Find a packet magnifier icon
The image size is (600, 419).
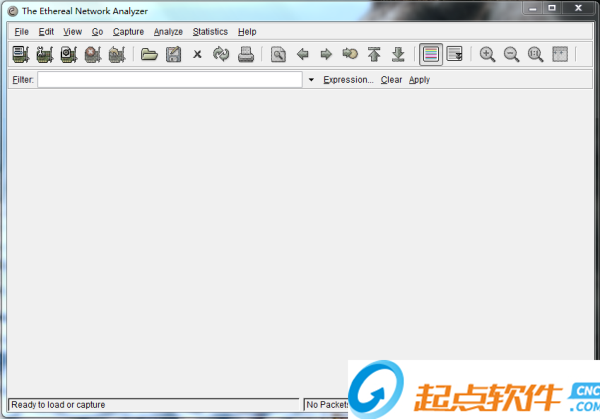(x=278, y=54)
